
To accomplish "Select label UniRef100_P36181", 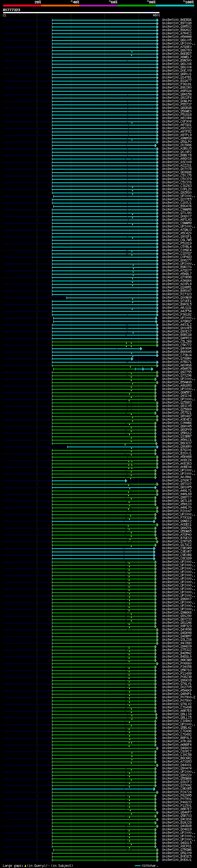I will pyautogui.click(x=177, y=84).
